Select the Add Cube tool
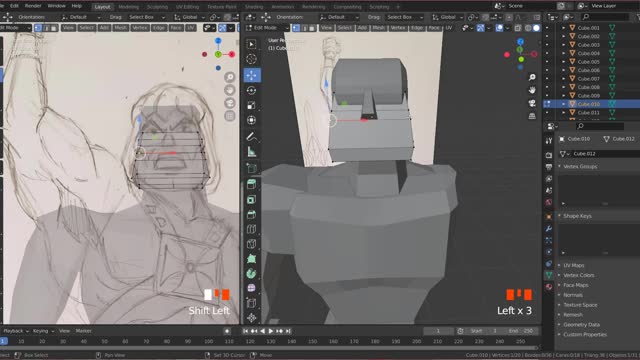Viewport: 640px width, 360px height. [x=251, y=168]
